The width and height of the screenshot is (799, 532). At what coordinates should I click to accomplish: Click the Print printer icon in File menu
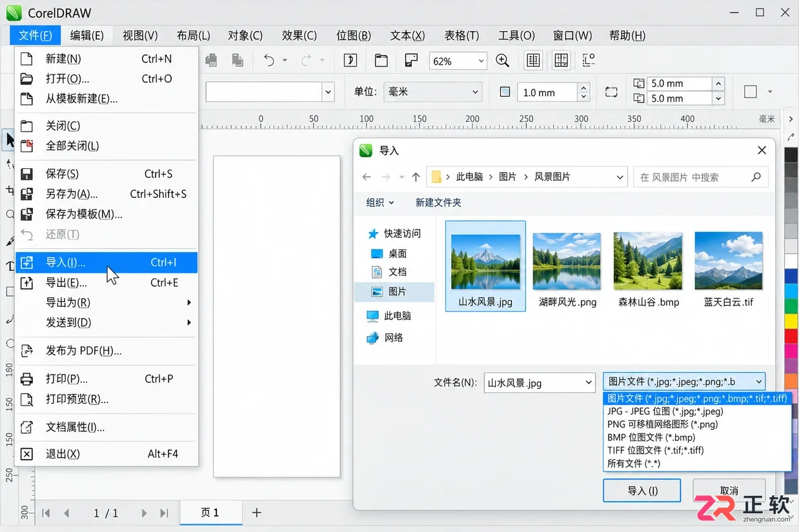[x=26, y=379]
